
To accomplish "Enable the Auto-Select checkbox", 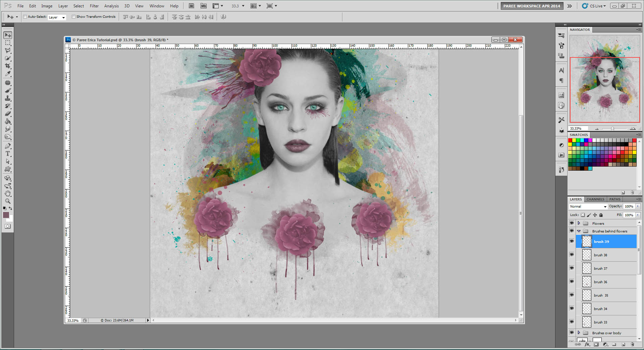I will click(x=25, y=17).
